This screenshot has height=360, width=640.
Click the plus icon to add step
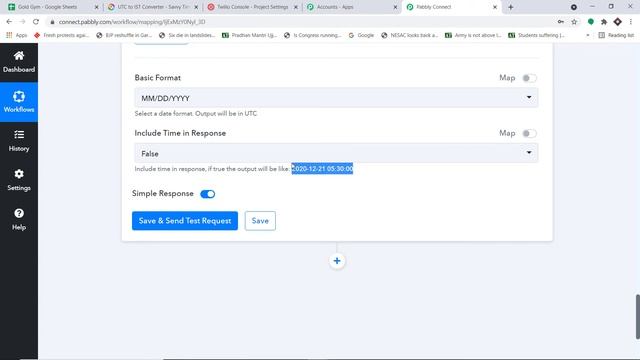[x=337, y=261]
